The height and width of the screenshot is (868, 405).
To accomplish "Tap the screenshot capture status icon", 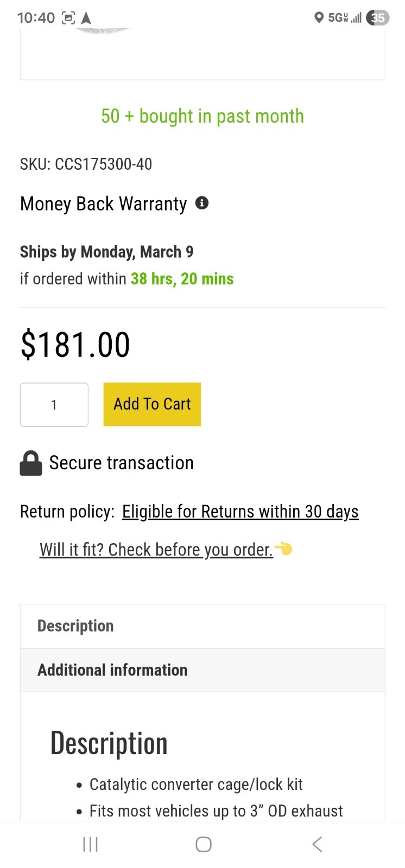I will [x=68, y=18].
